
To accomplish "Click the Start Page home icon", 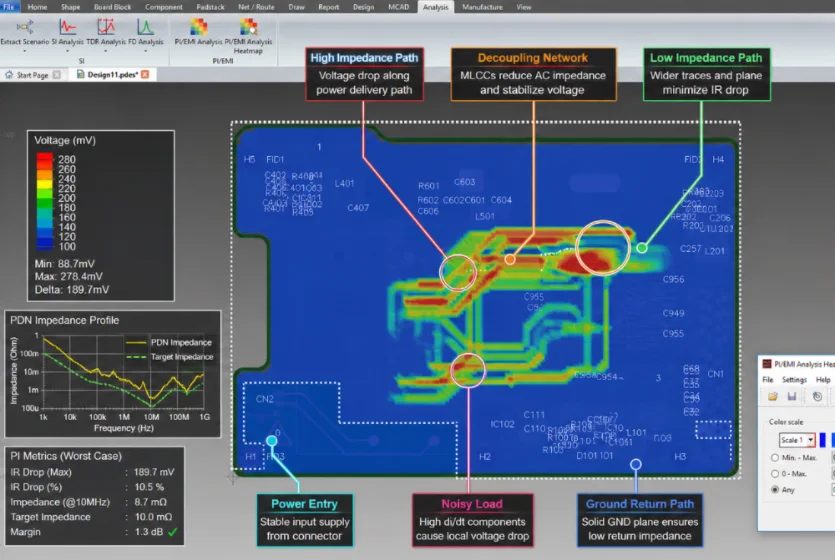I will pos(9,75).
